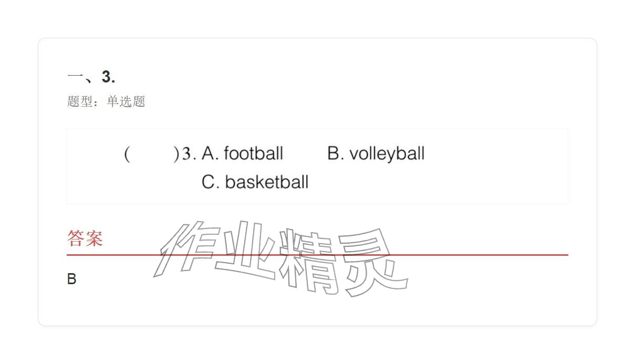Click the blank space between answer parentheses
Screen dimensions: 635x364
(x=151, y=154)
